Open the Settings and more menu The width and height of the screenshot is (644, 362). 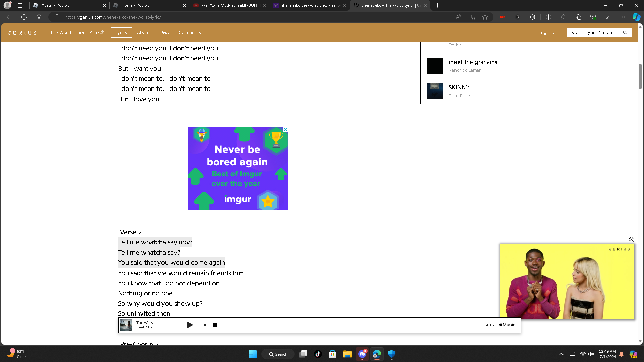[x=623, y=17]
